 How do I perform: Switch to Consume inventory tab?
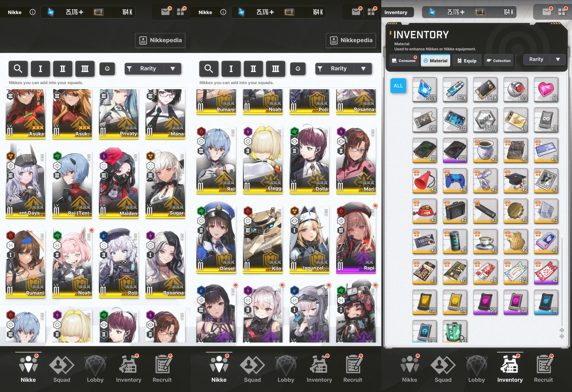click(404, 61)
